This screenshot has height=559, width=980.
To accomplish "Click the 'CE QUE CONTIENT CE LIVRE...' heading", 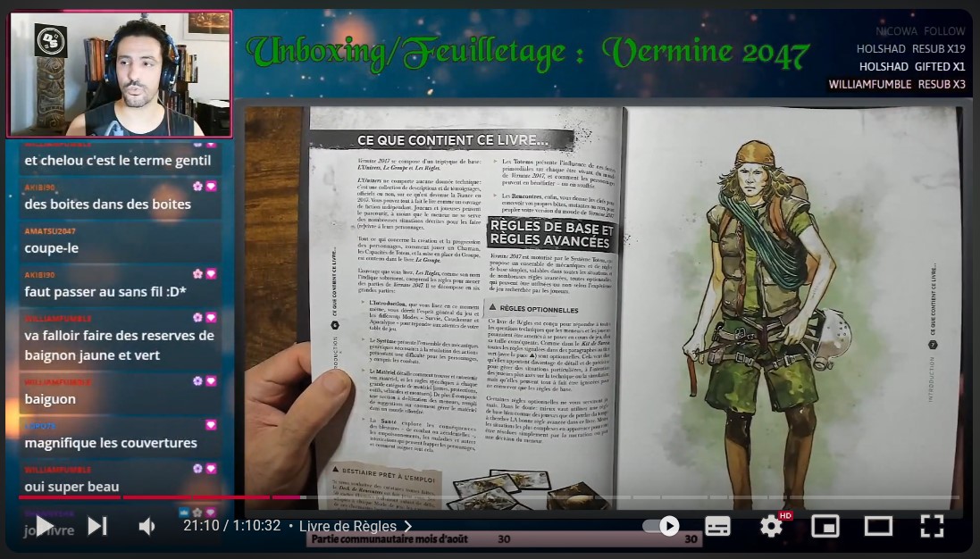I will pyautogui.click(x=453, y=140).
